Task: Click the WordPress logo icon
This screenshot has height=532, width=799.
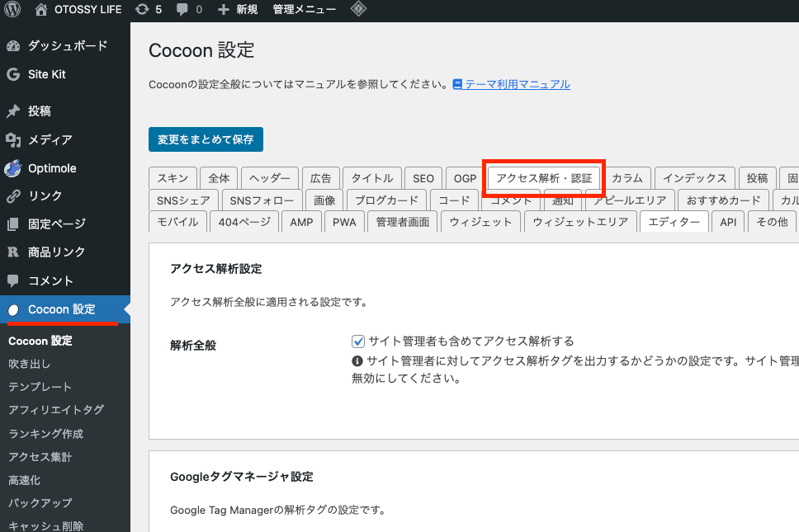Action: [x=12, y=10]
